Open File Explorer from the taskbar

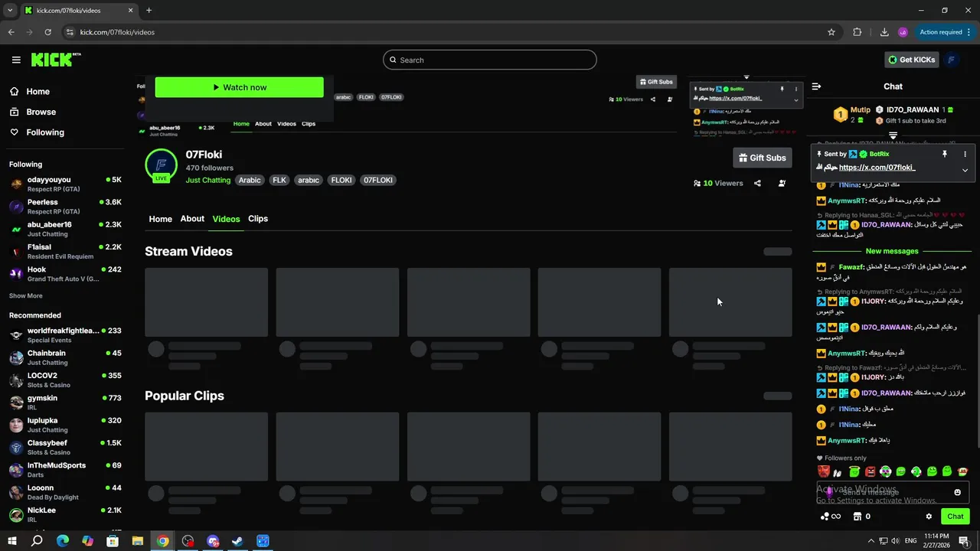click(138, 541)
